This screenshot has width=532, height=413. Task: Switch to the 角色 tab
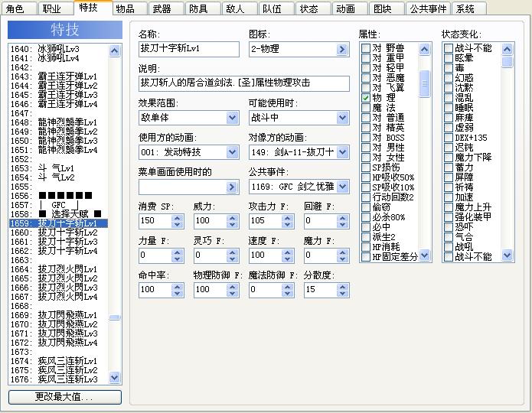pyautogui.click(x=18, y=8)
